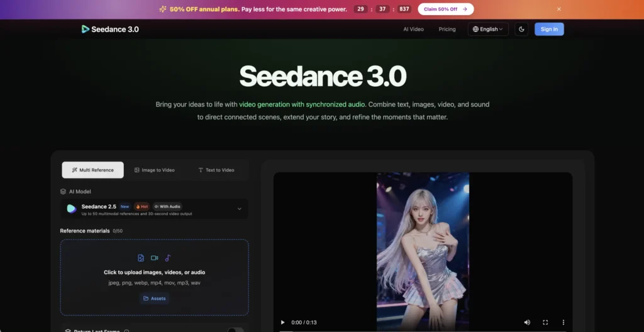Click the 'Hot' flame badge

coord(142,206)
